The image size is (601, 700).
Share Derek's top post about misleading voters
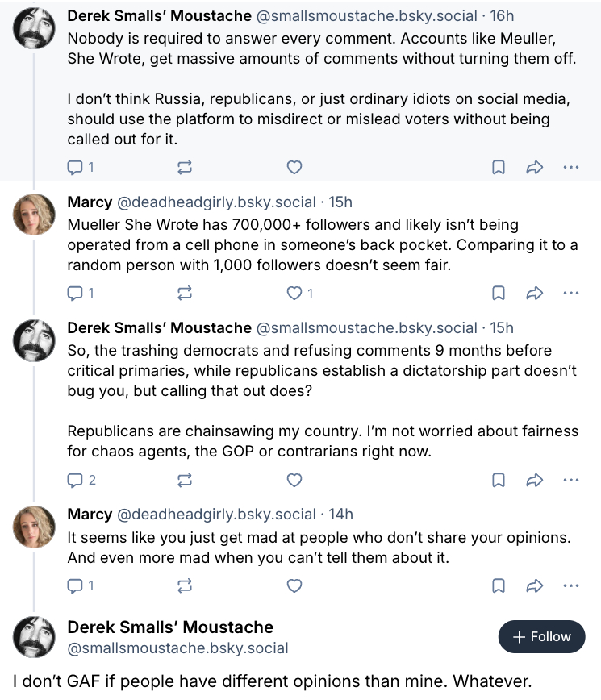(x=534, y=168)
